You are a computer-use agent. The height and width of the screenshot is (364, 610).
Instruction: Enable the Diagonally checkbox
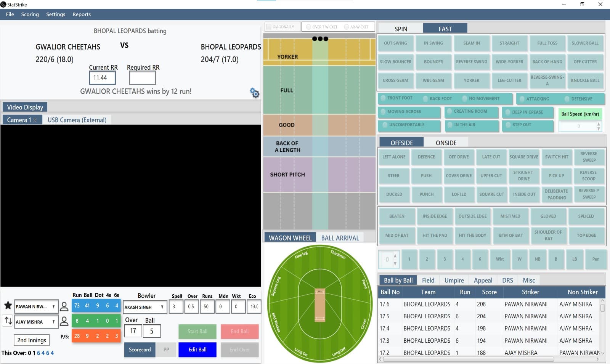point(268,27)
